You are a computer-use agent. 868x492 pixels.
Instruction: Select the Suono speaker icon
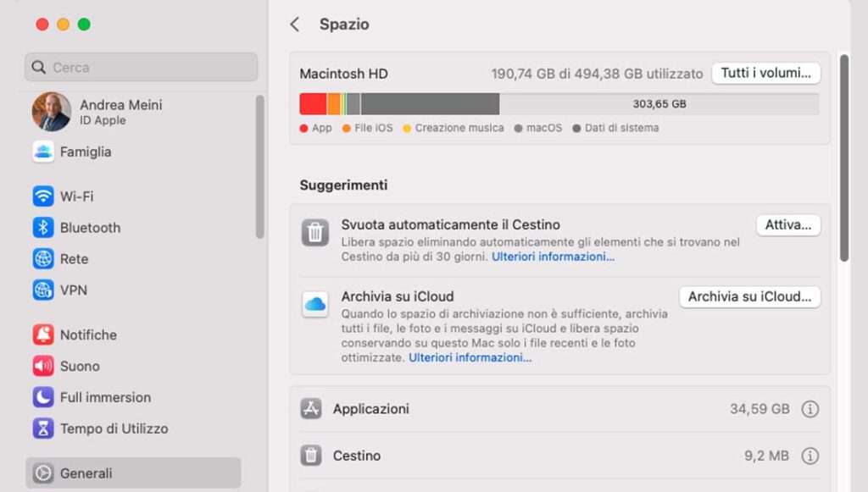(x=43, y=366)
